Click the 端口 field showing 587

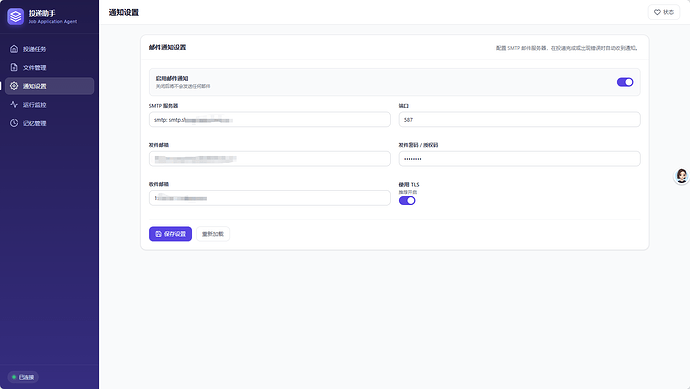pos(519,120)
